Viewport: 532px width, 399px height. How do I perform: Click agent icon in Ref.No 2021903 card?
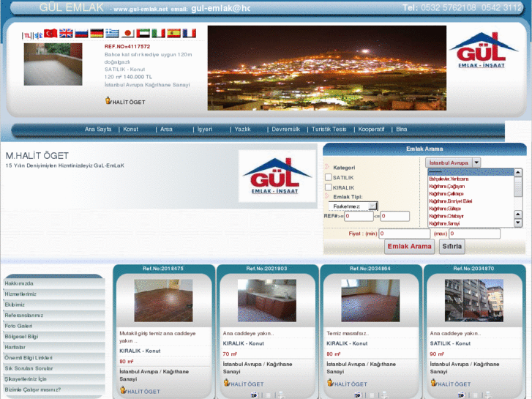(x=227, y=383)
